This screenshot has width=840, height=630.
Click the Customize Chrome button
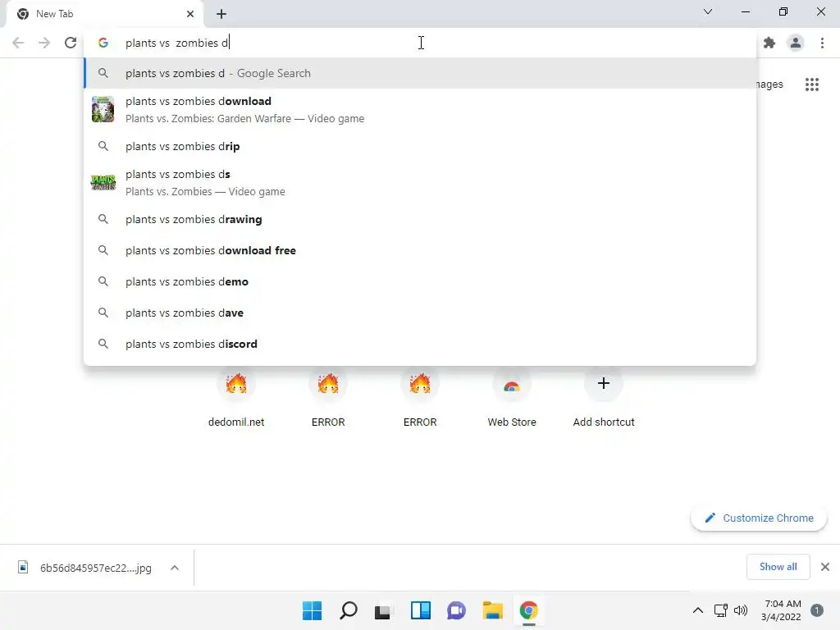click(759, 518)
